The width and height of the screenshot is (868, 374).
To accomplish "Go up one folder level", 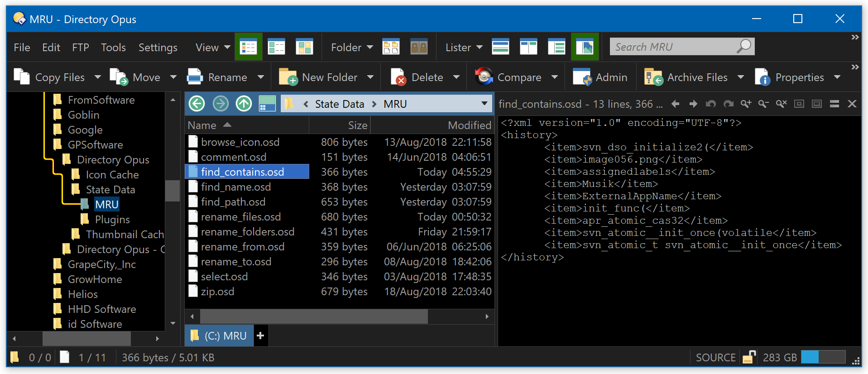I will pyautogui.click(x=244, y=104).
